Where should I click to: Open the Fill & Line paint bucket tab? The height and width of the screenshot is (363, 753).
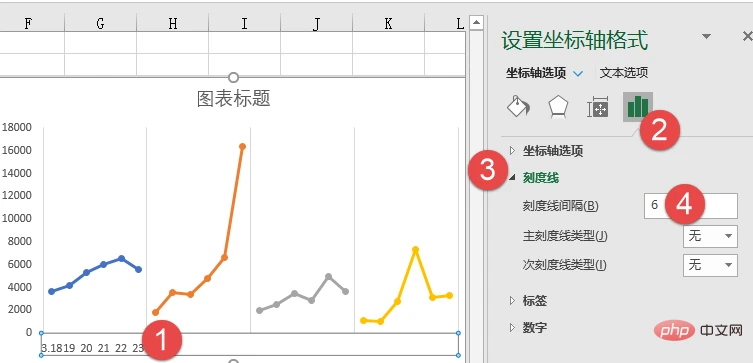(x=519, y=107)
